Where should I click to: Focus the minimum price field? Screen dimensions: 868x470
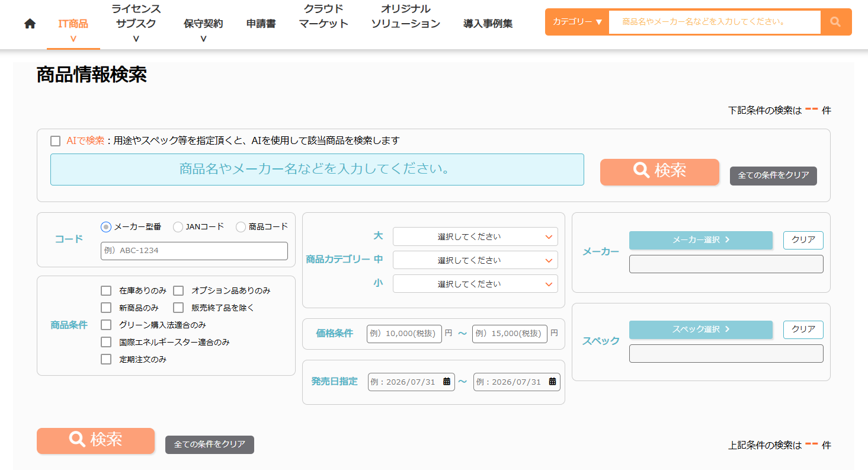[404, 334]
